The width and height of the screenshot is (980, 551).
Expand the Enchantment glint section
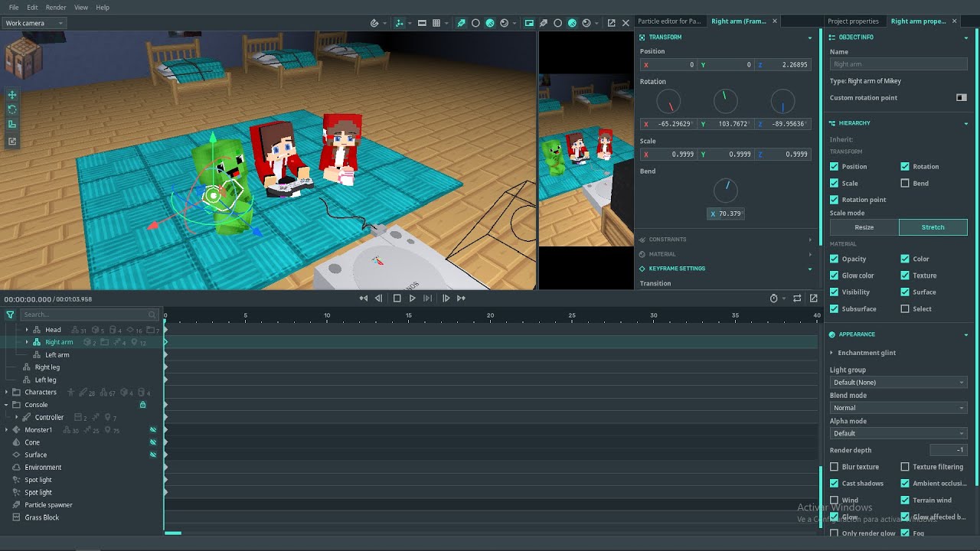pyautogui.click(x=832, y=353)
